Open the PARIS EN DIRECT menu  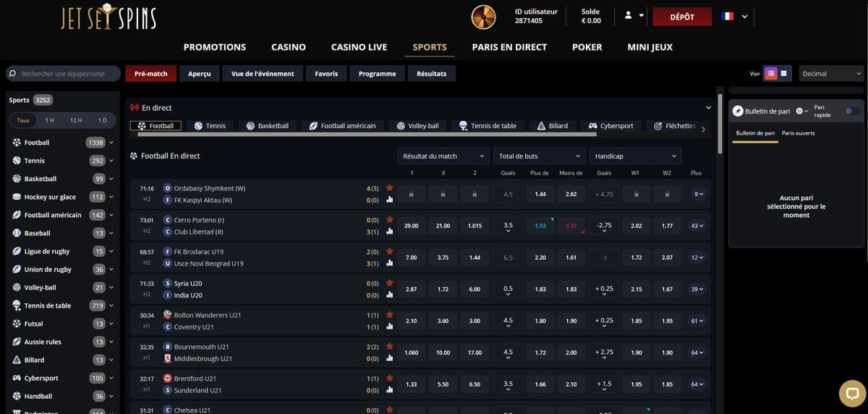(509, 47)
